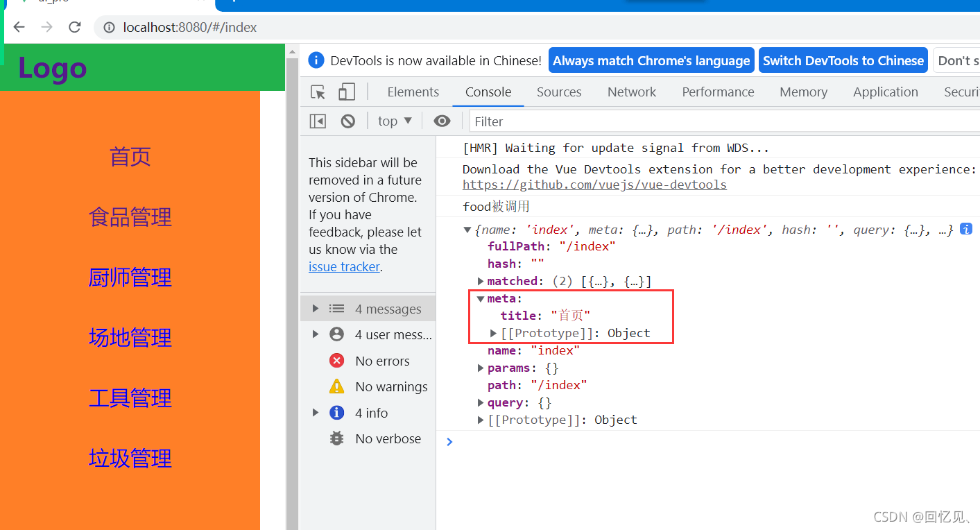Expand the 4 messages group arrow
980x530 pixels.
tap(316, 309)
